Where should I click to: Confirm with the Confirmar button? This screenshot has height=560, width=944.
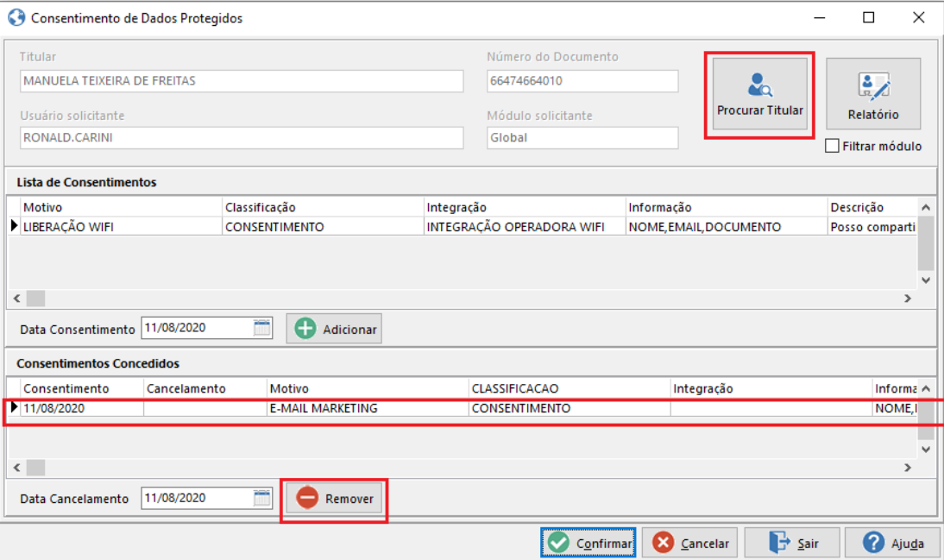tap(588, 543)
